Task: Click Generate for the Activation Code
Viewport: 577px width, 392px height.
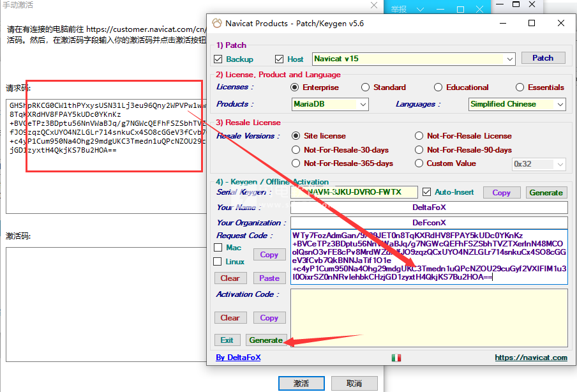Action: pos(266,340)
